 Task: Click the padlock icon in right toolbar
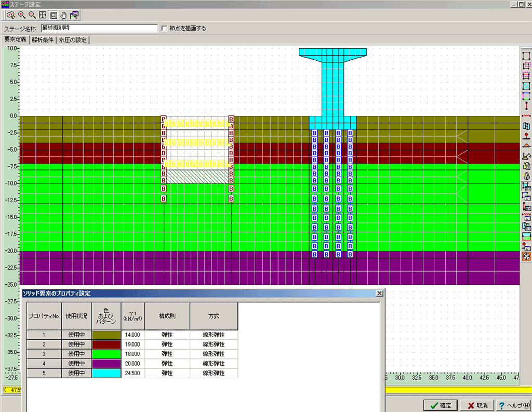[x=526, y=176]
